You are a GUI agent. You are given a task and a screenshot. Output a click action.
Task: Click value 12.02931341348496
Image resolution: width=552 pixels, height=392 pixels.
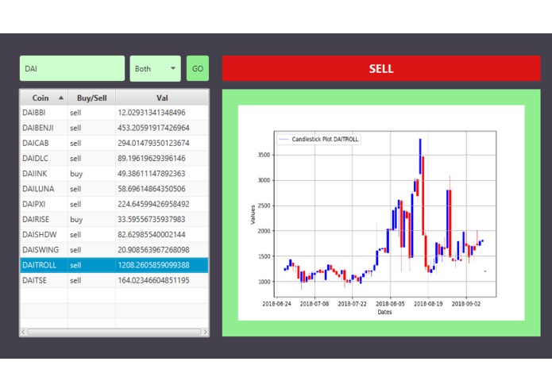pyautogui.click(x=152, y=113)
